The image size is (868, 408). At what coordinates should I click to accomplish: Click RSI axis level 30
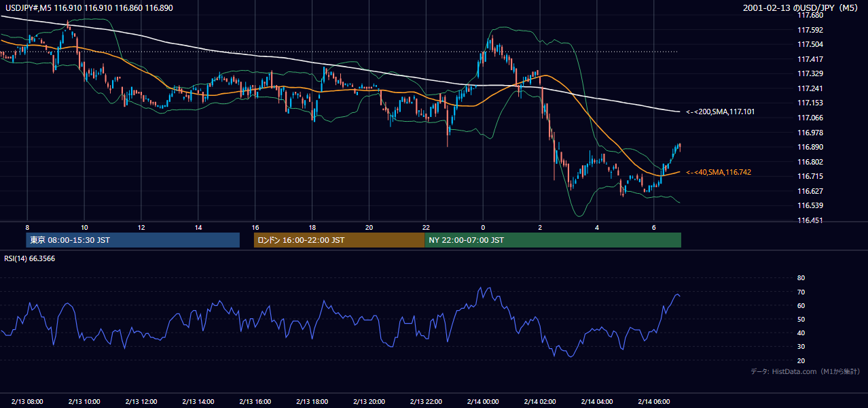coord(801,347)
